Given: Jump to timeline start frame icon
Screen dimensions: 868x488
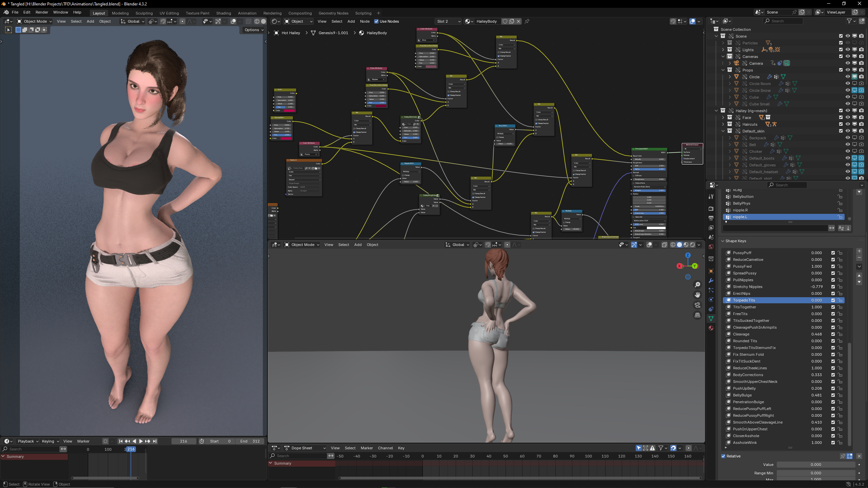Looking at the screenshot, I should tap(121, 441).
